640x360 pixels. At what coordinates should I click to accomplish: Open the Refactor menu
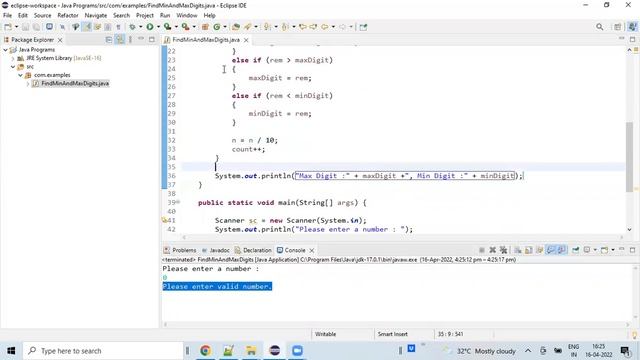tap(68, 16)
